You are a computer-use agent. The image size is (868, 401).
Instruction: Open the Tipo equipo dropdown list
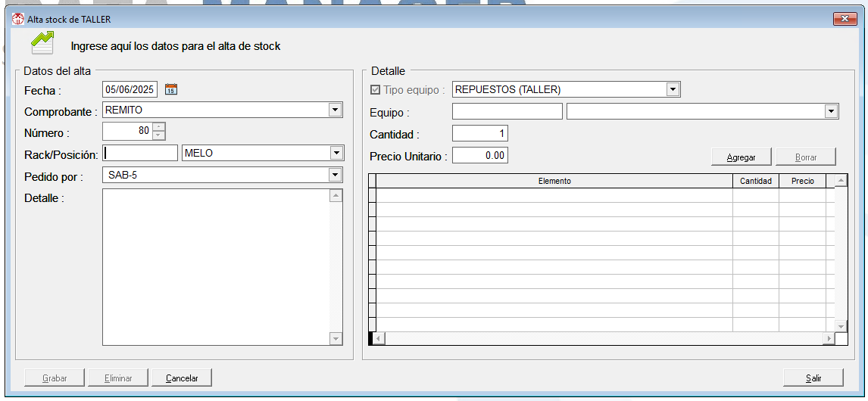click(673, 90)
